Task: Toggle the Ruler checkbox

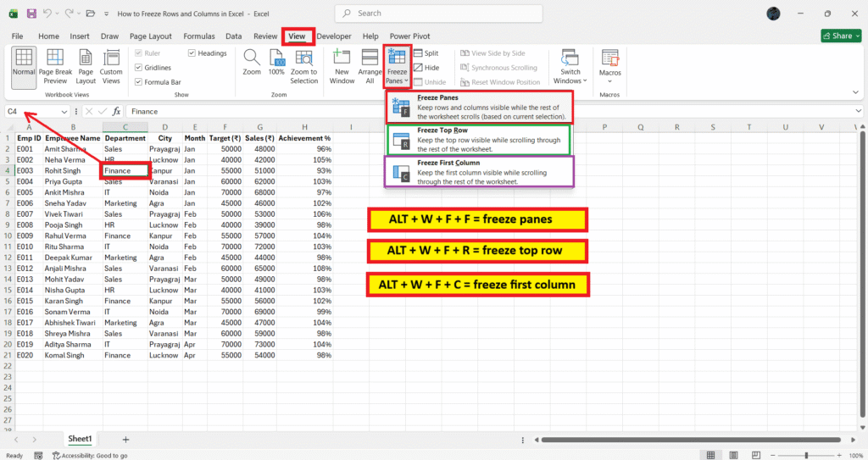Action: coord(139,53)
